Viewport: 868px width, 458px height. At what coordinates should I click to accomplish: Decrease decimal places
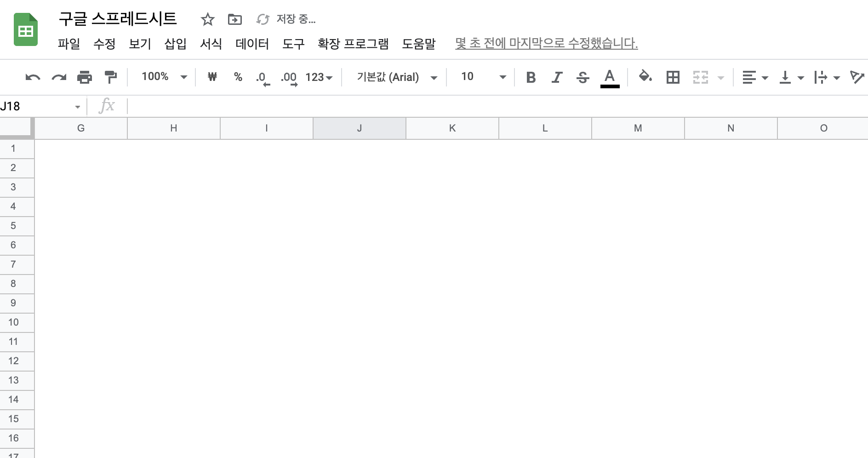pos(263,78)
